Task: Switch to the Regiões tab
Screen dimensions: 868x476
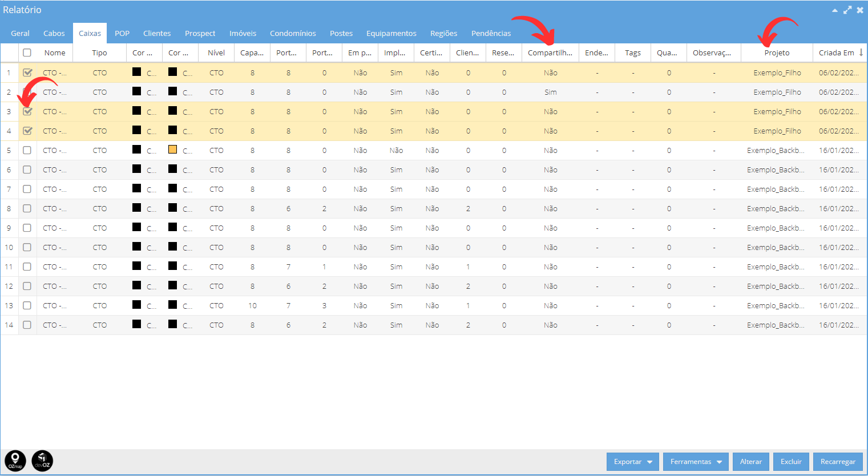Action: point(444,33)
